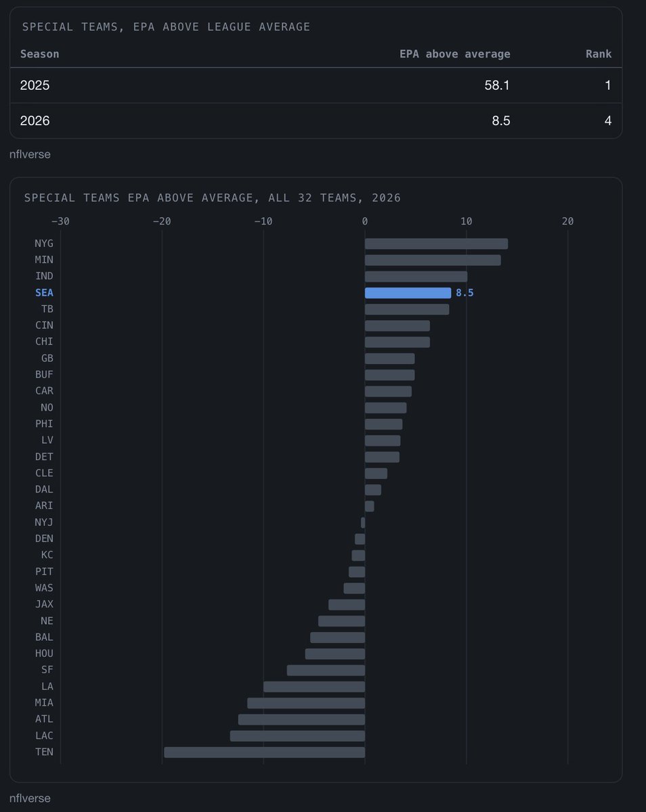
Task: Click the CHI team label
Action: tap(44, 342)
